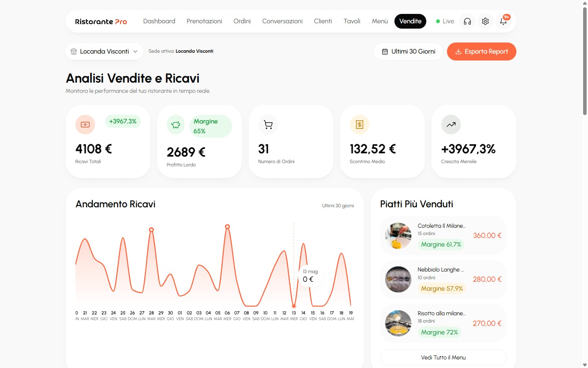Click the Margine 57,9% badge
The height and width of the screenshot is (368, 588).
[442, 289]
